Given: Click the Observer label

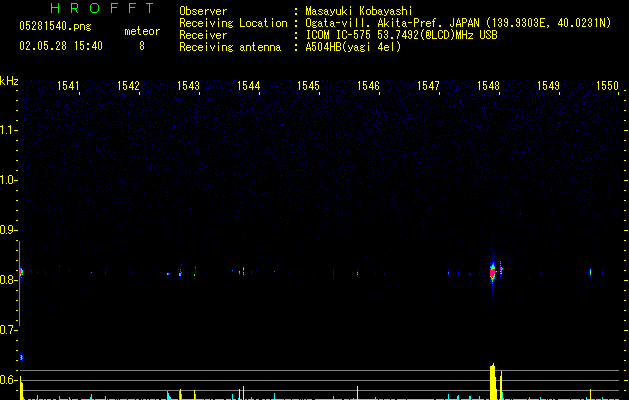Looking at the screenshot, I should coord(203,11).
